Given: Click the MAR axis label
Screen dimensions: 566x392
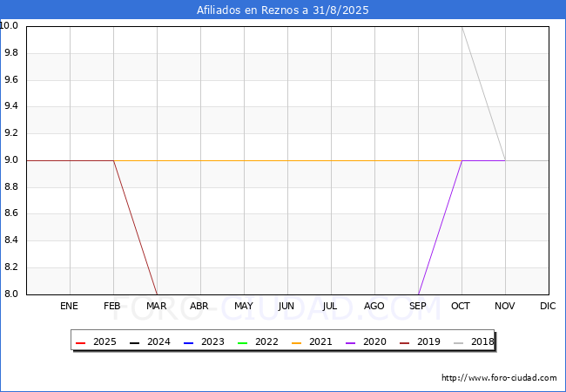Looking at the screenshot, I should coord(157,306).
